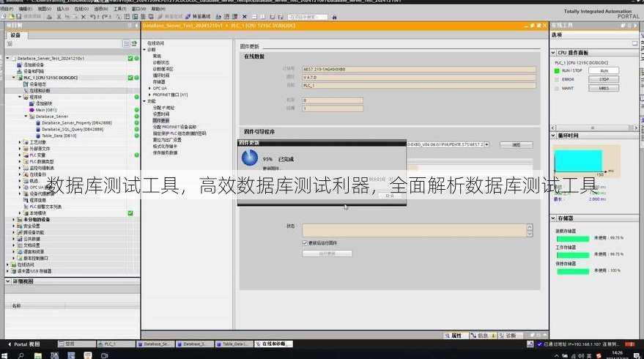Click the taskbar search magnifier icon
The height and width of the screenshot is (359, 644).
click(x=21, y=355)
